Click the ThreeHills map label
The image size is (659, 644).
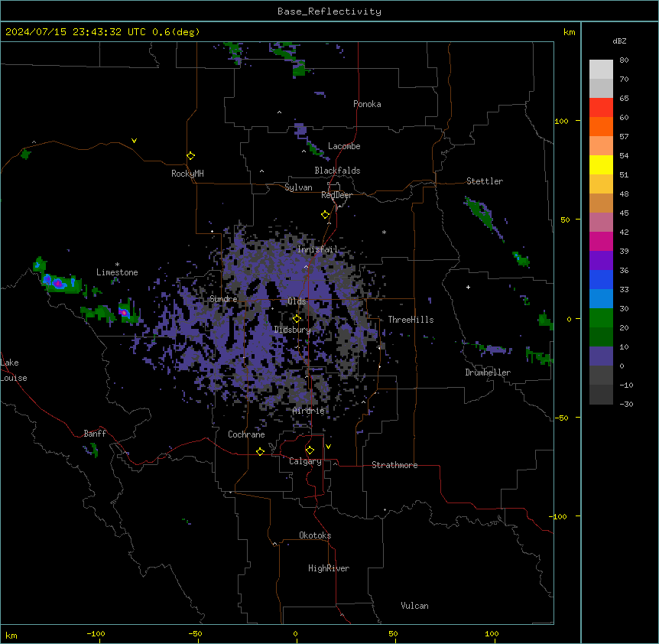(x=411, y=320)
